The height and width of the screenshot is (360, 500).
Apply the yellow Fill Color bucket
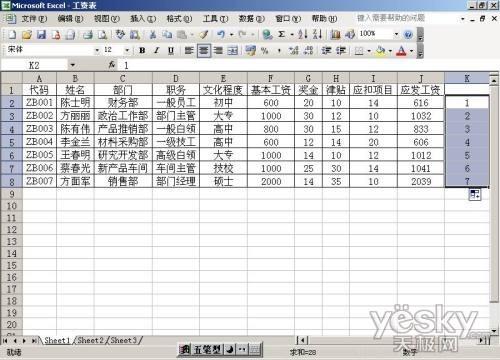[x=381, y=51]
